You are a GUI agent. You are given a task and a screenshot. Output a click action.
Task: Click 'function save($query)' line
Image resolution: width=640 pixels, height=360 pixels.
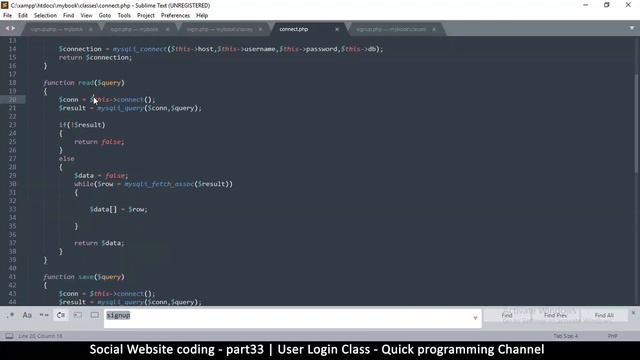84,277
